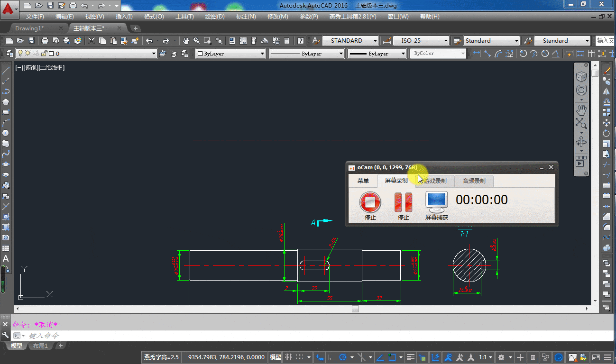
Task: Open the ISO-25 dimension style dropdown
Action: (x=421, y=41)
